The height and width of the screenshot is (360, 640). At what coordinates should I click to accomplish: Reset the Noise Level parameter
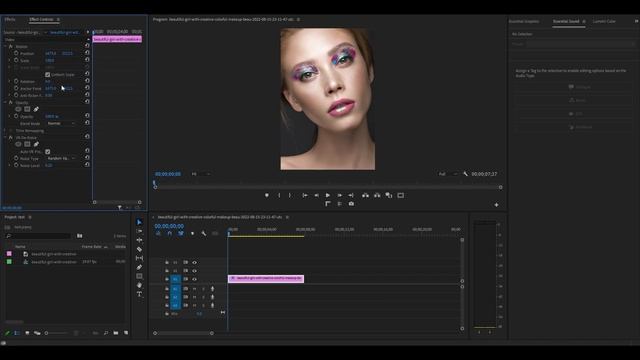point(87,164)
